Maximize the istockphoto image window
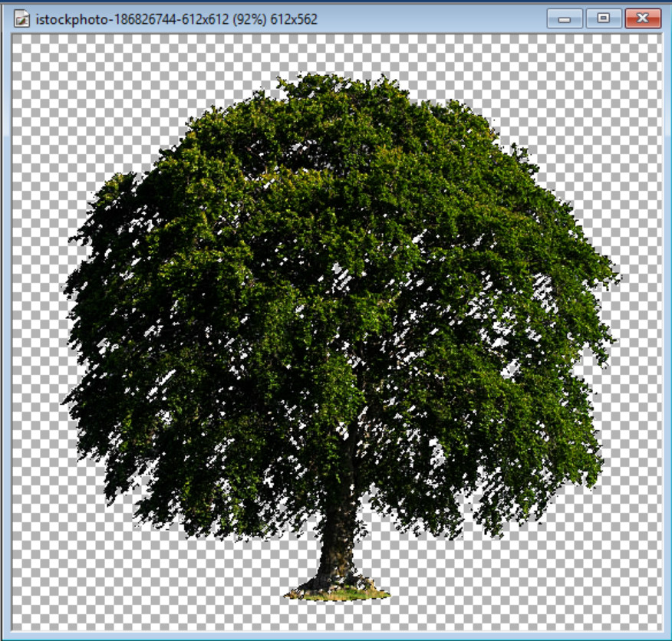The height and width of the screenshot is (641, 672). 604,19
